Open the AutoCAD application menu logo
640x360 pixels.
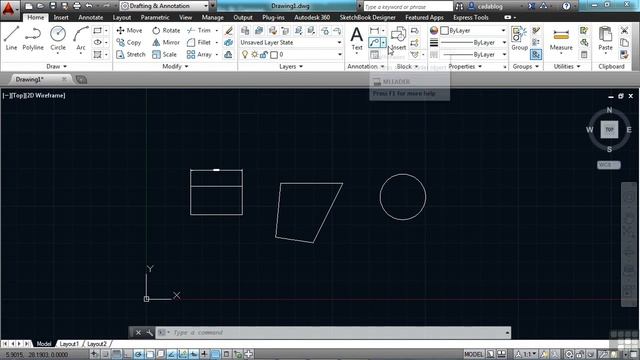point(9,8)
